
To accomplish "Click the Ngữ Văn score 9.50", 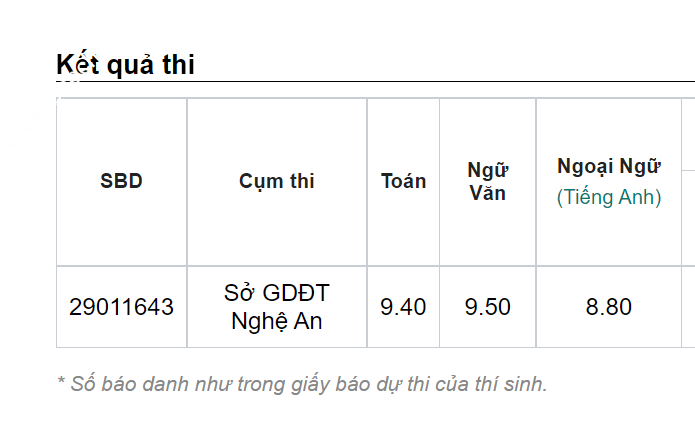I will [x=488, y=307].
